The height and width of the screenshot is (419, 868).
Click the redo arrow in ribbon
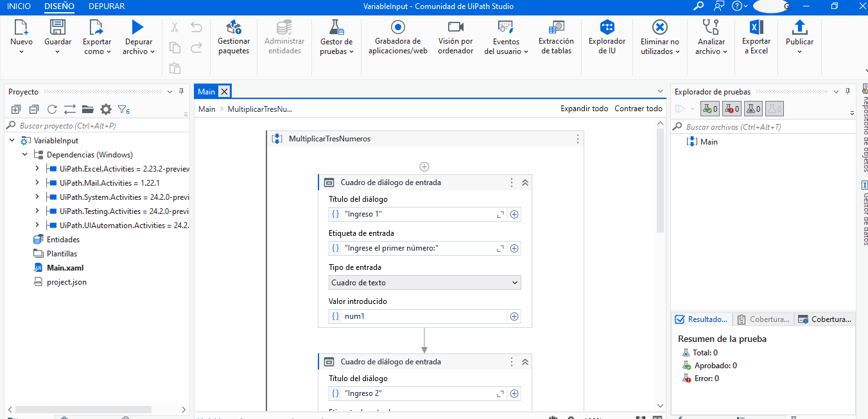(x=196, y=47)
